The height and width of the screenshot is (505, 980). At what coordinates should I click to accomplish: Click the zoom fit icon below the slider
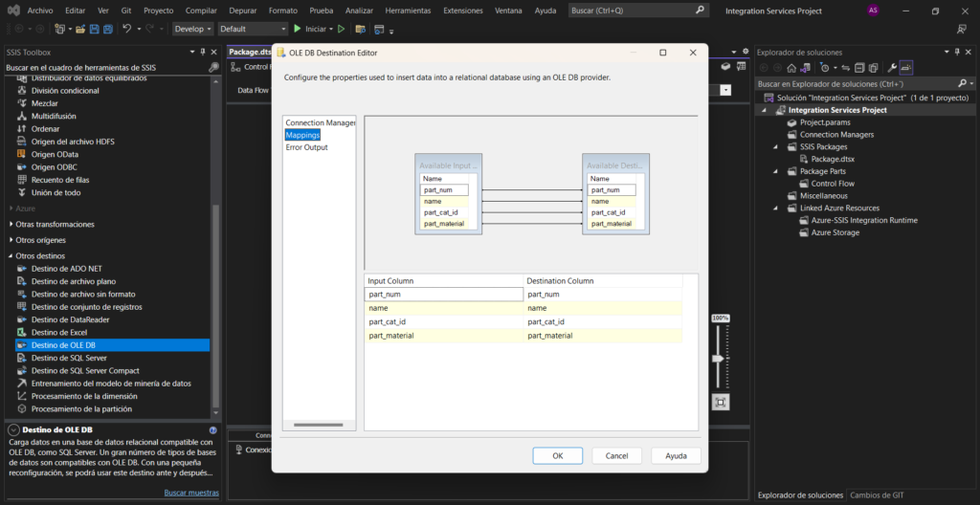coord(720,403)
